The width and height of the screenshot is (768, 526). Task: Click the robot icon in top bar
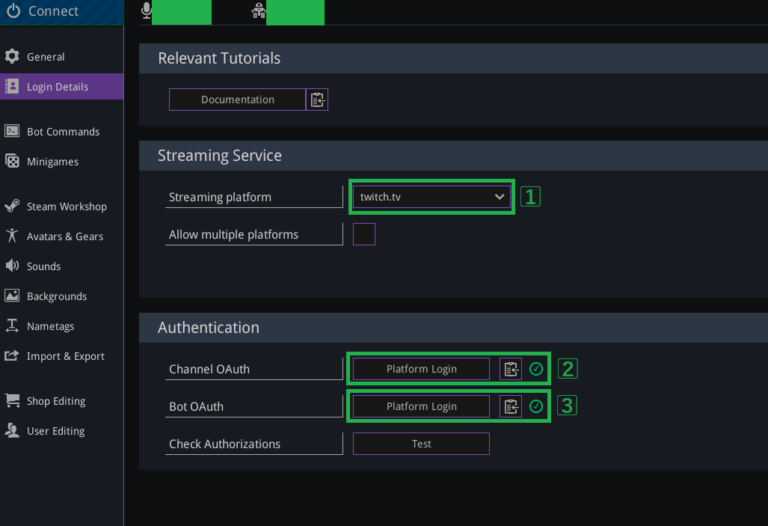[x=258, y=11]
